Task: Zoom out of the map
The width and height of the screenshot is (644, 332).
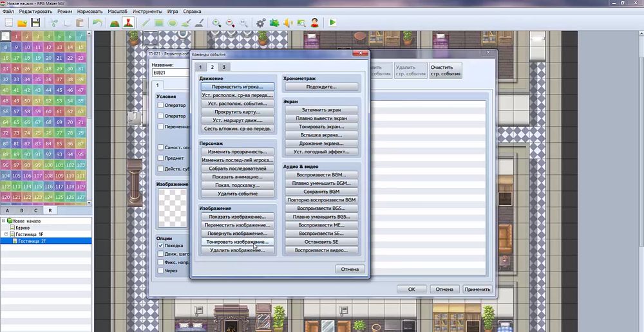Action: coord(230,23)
